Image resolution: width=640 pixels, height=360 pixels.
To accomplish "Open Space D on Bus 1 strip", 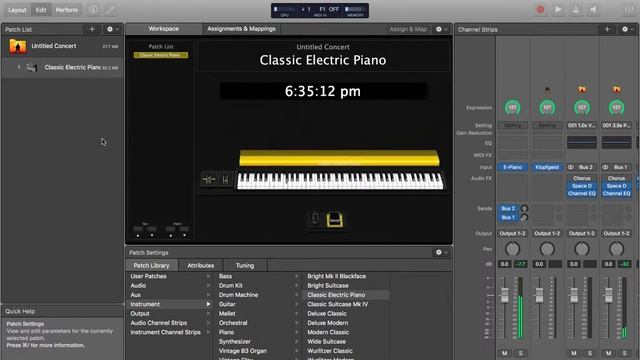I will [x=616, y=186].
